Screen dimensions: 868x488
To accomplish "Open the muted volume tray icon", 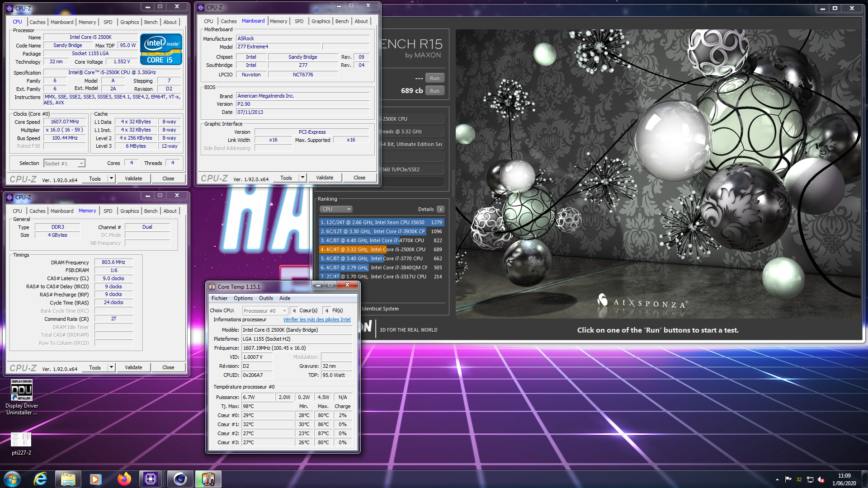I will click(821, 479).
